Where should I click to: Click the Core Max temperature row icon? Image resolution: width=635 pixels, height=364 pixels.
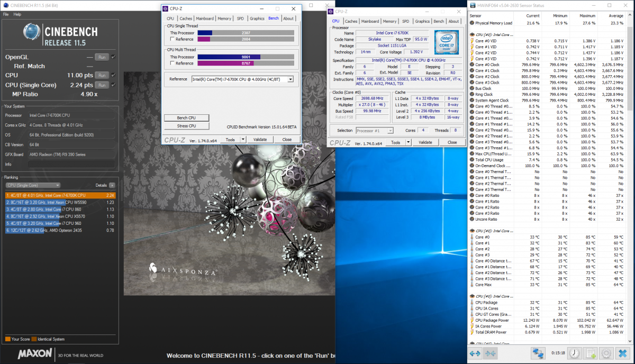472,285
